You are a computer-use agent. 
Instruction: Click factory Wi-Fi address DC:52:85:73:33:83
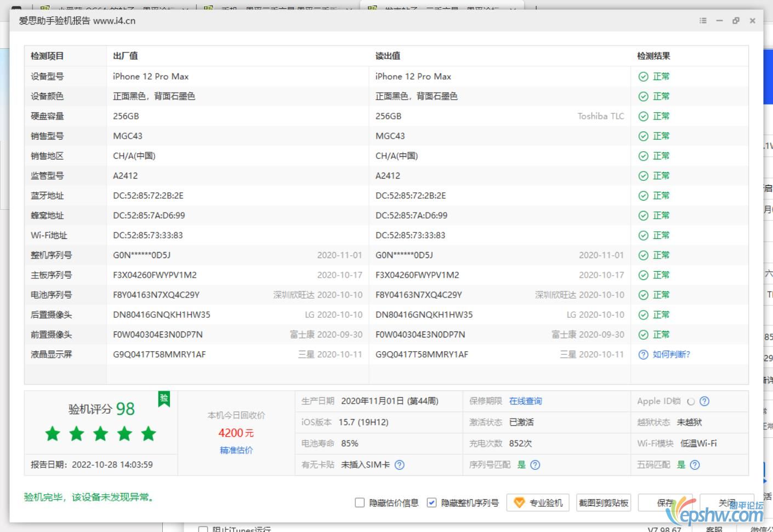click(x=148, y=236)
